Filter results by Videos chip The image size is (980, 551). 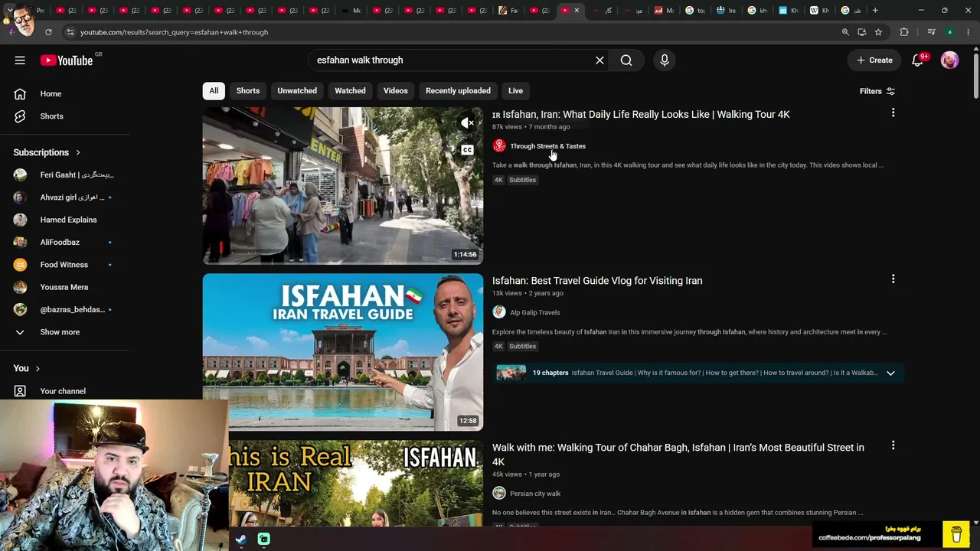click(x=396, y=90)
